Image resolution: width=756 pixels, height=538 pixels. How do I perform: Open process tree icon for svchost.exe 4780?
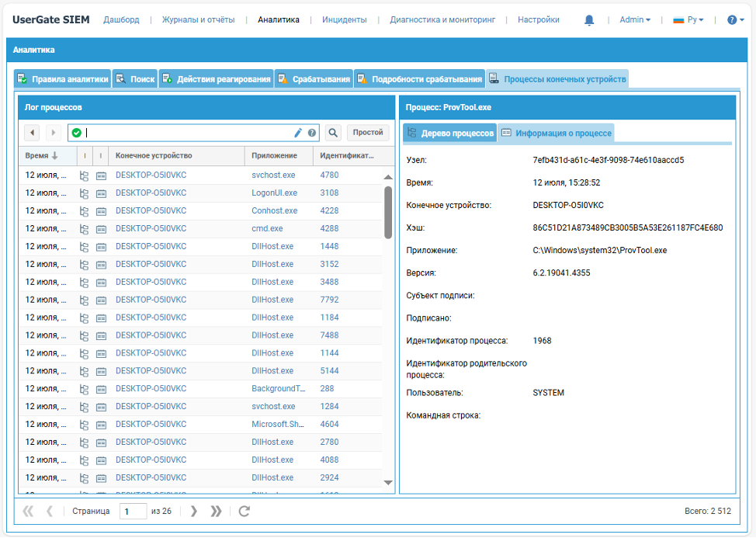tap(84, 175)
